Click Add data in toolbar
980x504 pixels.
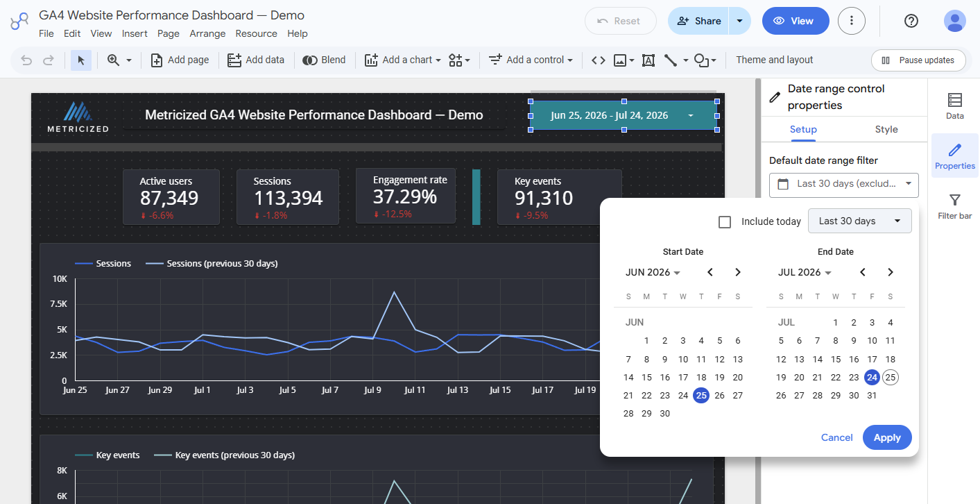[256, 60]
